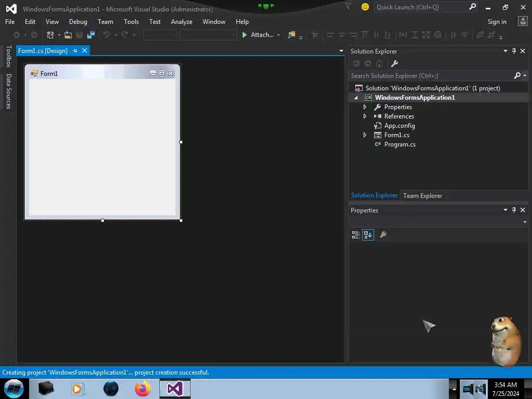The height and width of the screenshot is (399, 532).
Task: Open the Debug menu
Action: point(78,22)
